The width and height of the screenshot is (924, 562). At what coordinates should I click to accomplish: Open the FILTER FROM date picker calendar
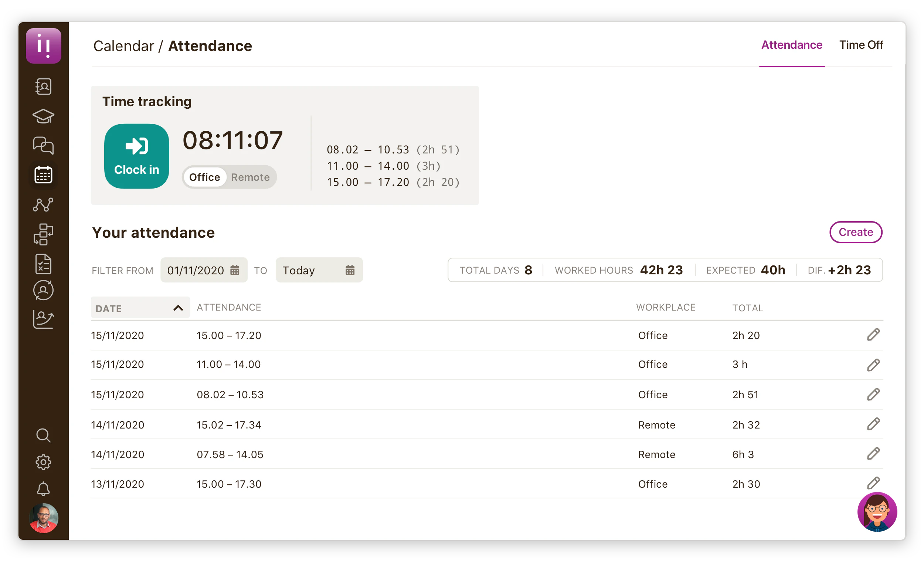click(235, 270)
